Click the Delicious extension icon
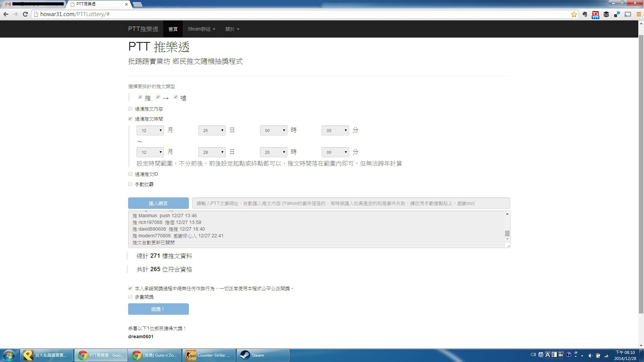The width and height of the screenshot is (644, 362). point(617,14)
